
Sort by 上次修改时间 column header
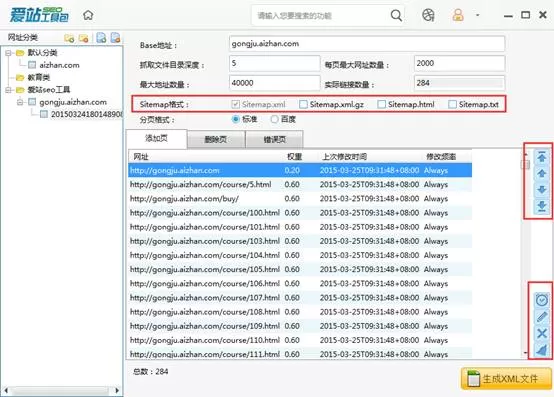click(x=344, y=156)
